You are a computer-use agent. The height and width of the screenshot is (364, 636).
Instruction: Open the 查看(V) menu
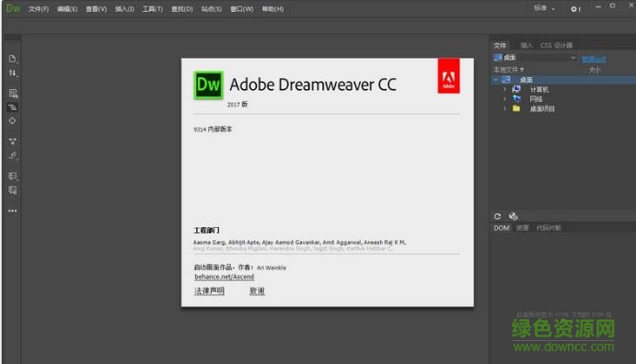point(96,9)
